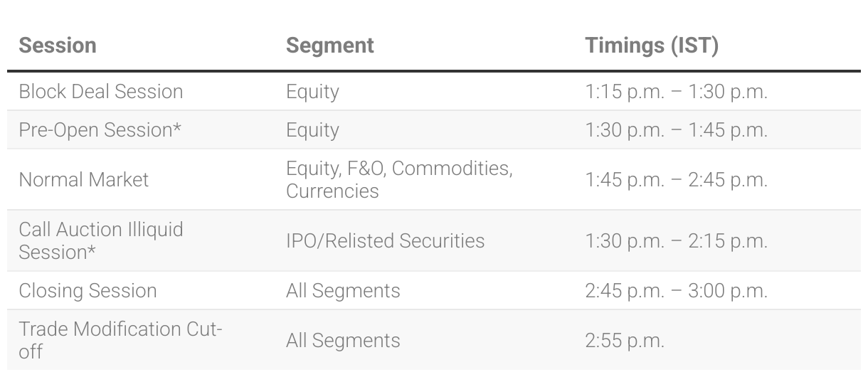
Task: Click the Closing Session row label
Action: [87, 290]
